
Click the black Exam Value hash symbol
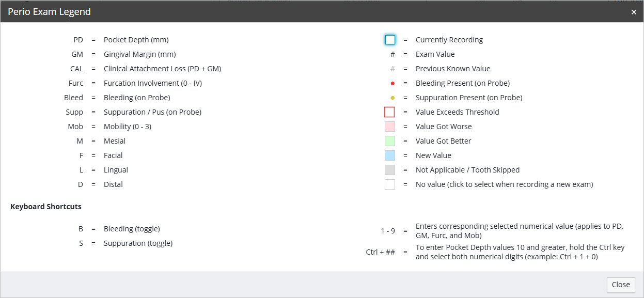(x=392, y=54)
